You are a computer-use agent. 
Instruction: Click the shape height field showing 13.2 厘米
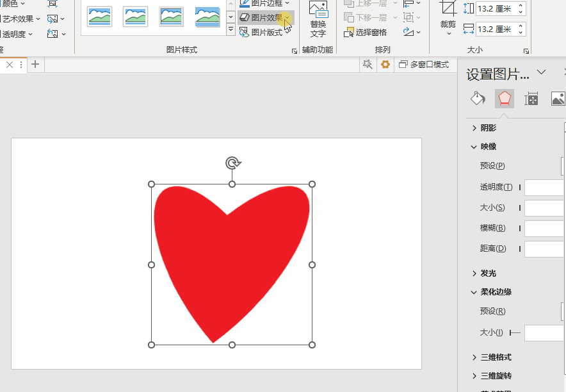coord(496,9)
